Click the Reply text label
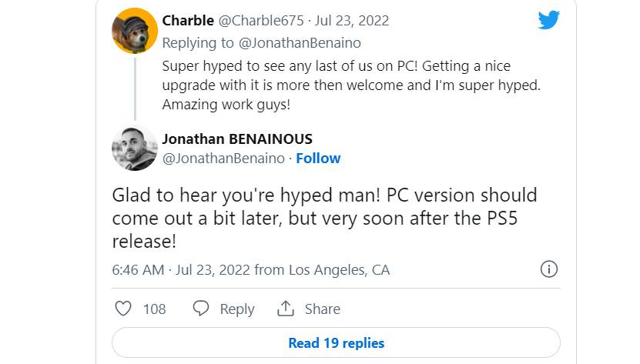640x364 pixels. [x=236, y=309]
